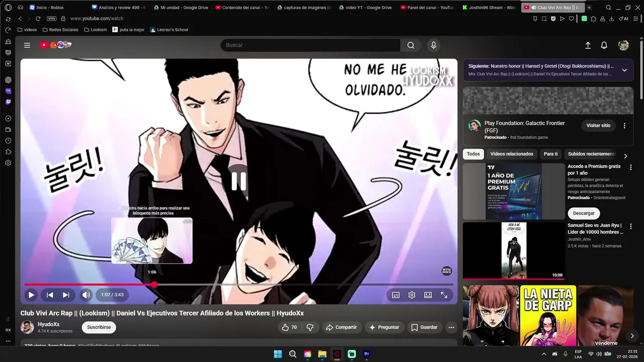
Task: Click the Preguntar button
Action: coord(384,327)
